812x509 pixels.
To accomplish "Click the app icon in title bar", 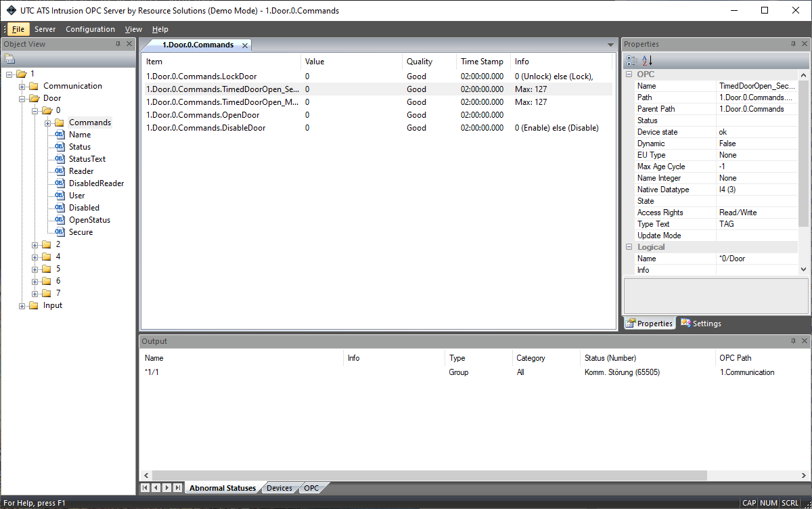I will pyautogui.click(x=12, y=10).
